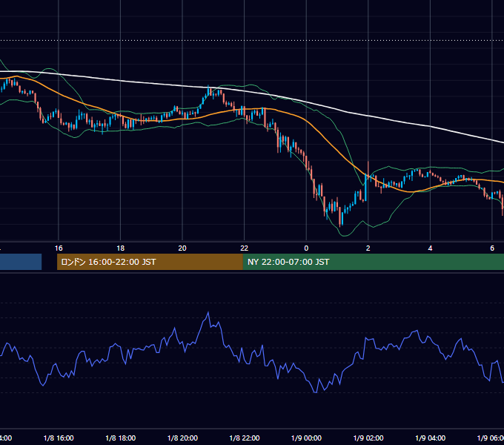The image size is (504, 445).
Task: Click the 1/9 02:00 label on oscillator axis
Action: click(x=368, y=438)
